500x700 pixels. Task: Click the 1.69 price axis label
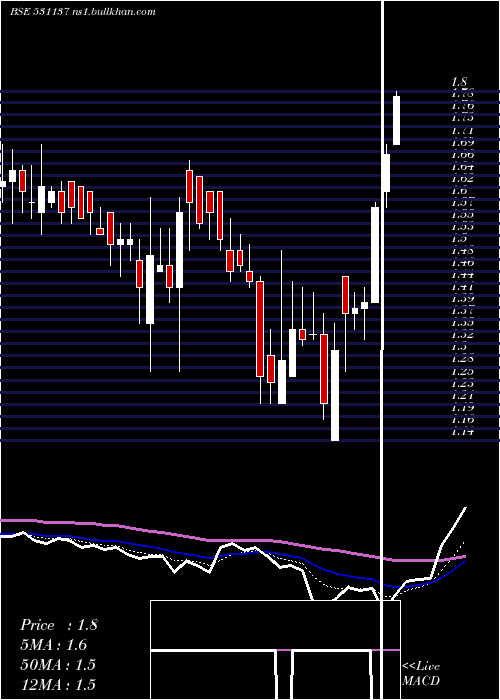pos(462,143)
